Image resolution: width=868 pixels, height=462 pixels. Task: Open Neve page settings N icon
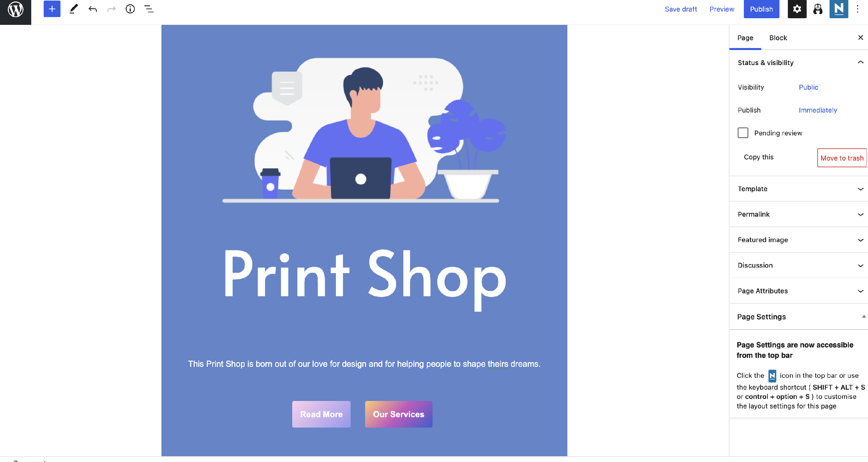(839, 9)
